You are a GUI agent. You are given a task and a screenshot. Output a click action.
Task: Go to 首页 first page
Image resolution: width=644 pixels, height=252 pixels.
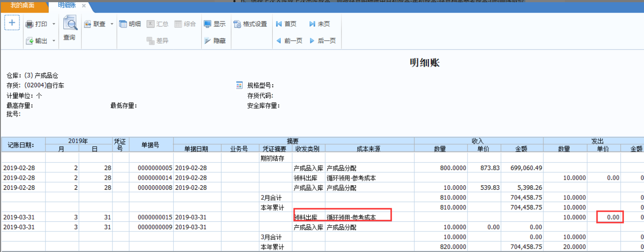pos(286,24)
